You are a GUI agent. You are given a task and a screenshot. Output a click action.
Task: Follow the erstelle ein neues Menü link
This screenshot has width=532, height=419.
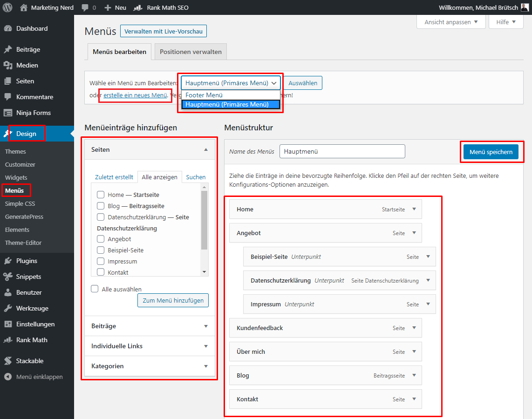(x=135, y=95)
